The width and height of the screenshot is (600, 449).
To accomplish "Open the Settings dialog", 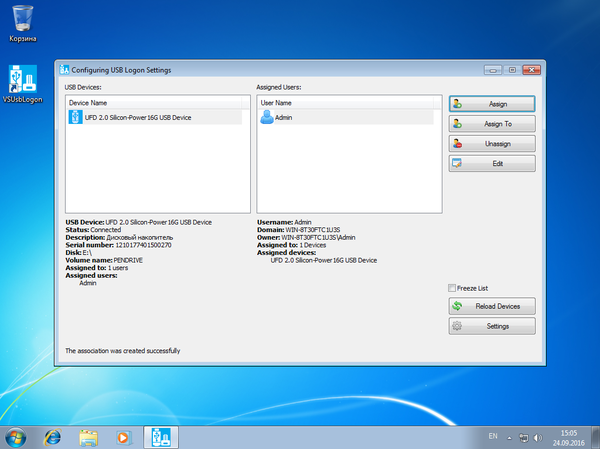I will (492, 326).
